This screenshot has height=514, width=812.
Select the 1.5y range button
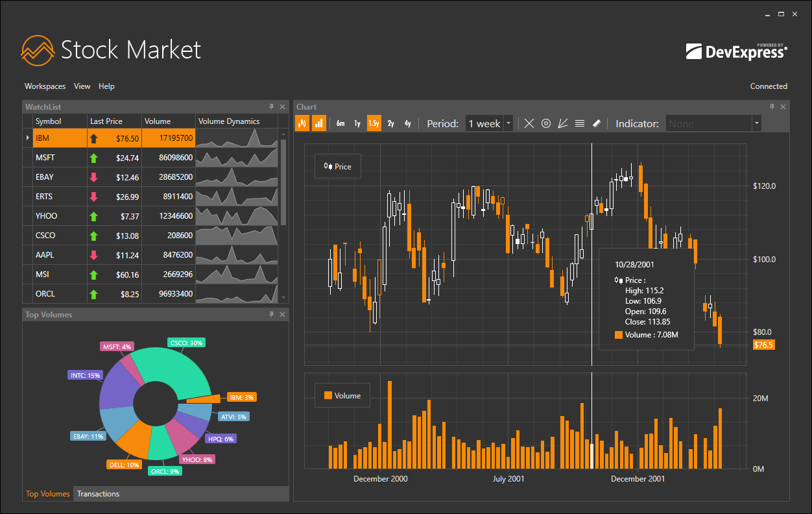374,123
